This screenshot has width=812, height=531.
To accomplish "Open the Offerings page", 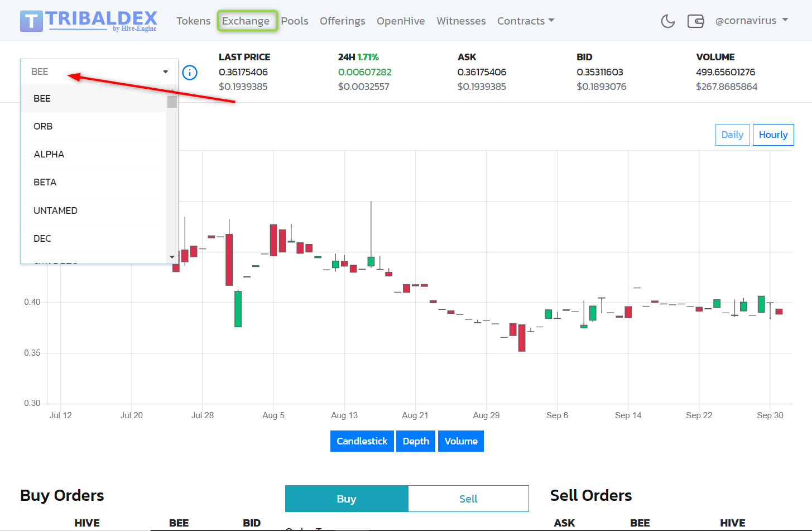I will pyautogui.click(x=343, y=21).
